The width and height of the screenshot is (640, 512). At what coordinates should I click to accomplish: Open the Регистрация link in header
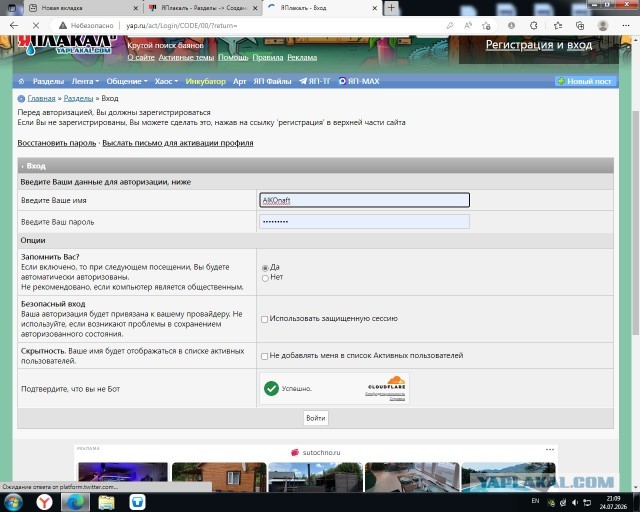click(519, 45)
